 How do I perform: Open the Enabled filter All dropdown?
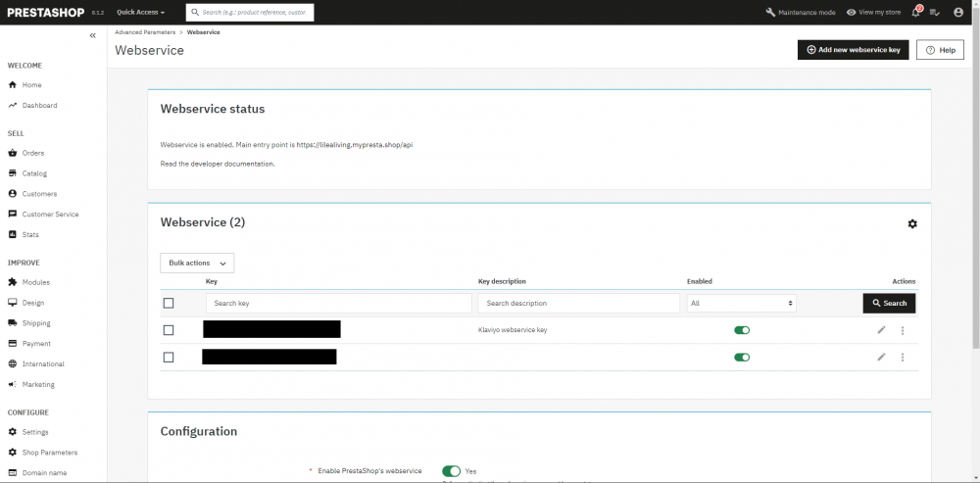pos(741,303)
